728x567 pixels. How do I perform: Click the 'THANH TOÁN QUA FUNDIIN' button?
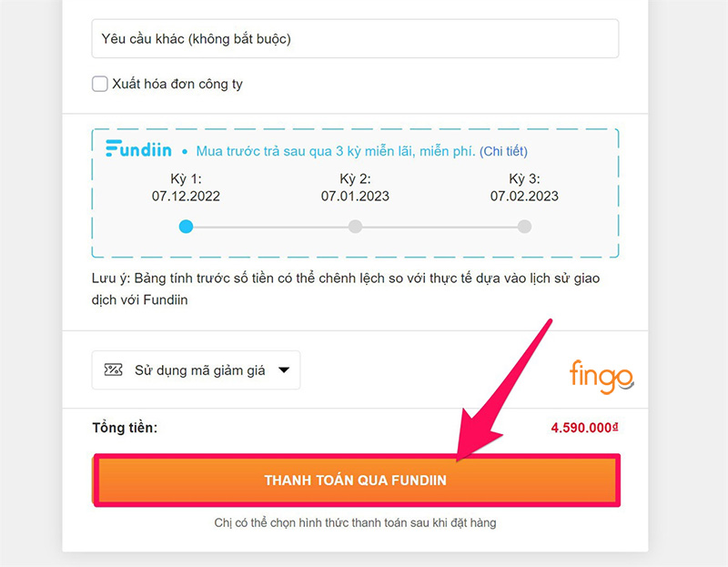356,481
